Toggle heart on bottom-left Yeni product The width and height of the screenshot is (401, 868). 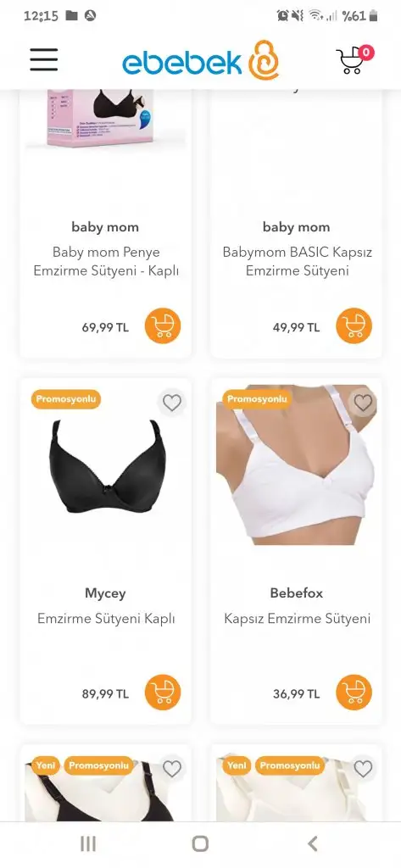[x=172, y=768]
